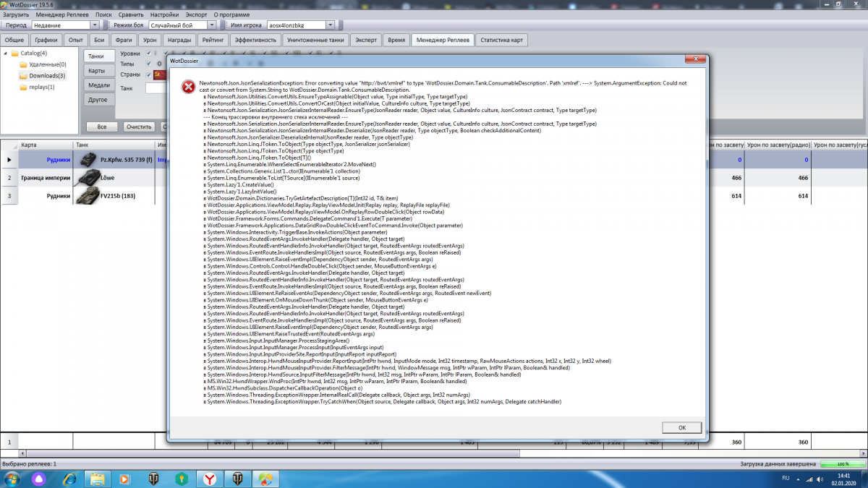Click the Очистить button
This screenshot has height=488, width=868.
tap(138, 127)
